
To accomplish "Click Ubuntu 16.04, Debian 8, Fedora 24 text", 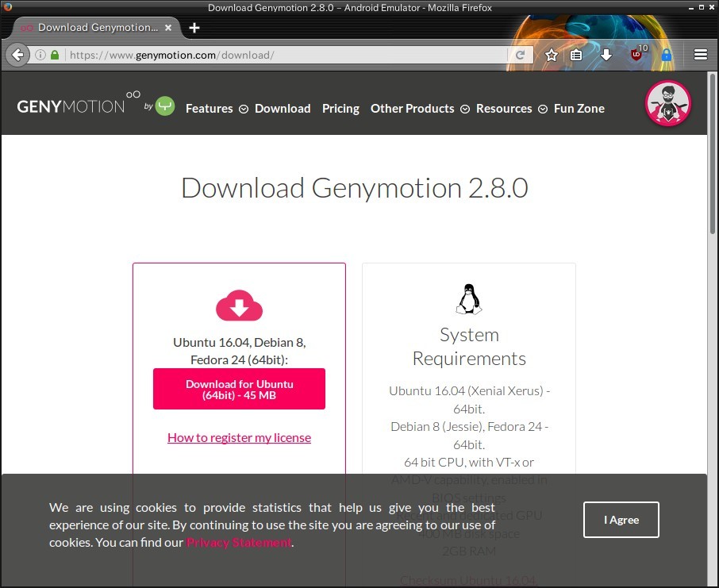I will pos(239,351).
